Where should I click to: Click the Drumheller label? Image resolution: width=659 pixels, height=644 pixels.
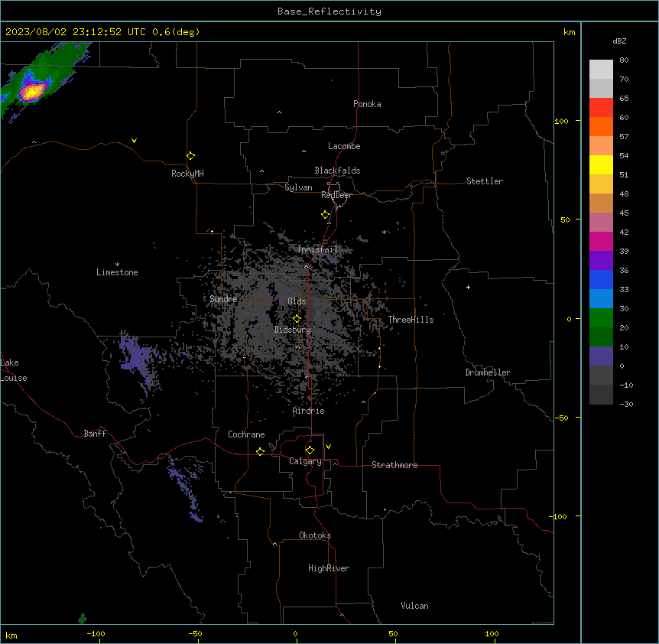click(488, 372)
